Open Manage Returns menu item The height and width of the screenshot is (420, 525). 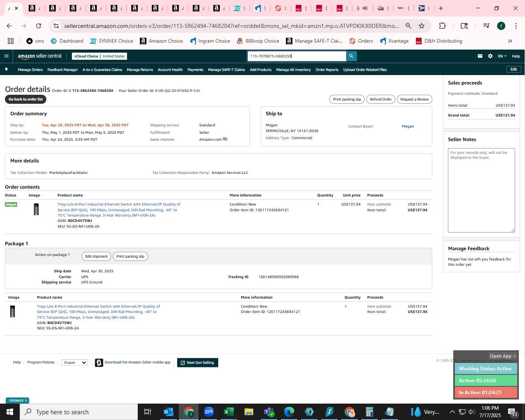tap(140, 70)
